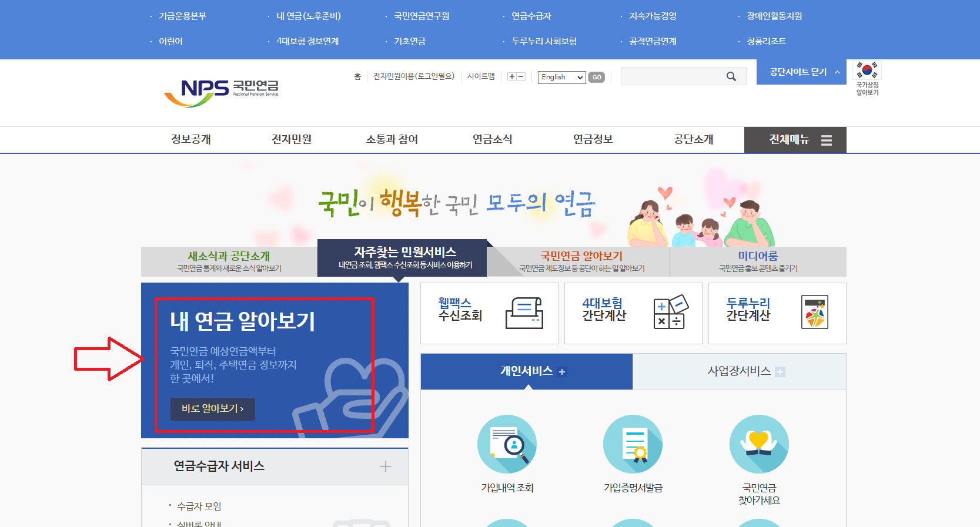The image size is (980, 527).
Task: Select the 미디어룸 tab
Action: coord(758,261)
